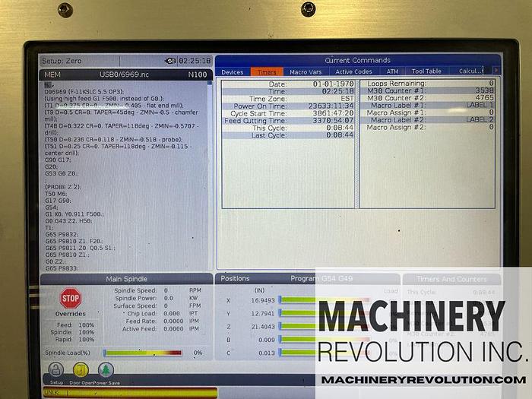Click the MEM mode label
The height and width of the screenshot is (399, 532).
pyautogui.click(x=52, y=74)
